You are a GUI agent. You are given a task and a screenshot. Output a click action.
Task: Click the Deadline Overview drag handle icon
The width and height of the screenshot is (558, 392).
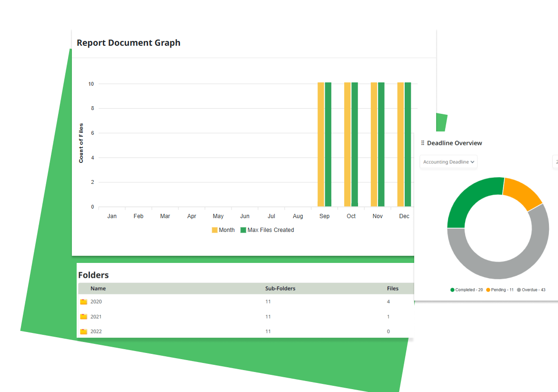click(423, 143)
